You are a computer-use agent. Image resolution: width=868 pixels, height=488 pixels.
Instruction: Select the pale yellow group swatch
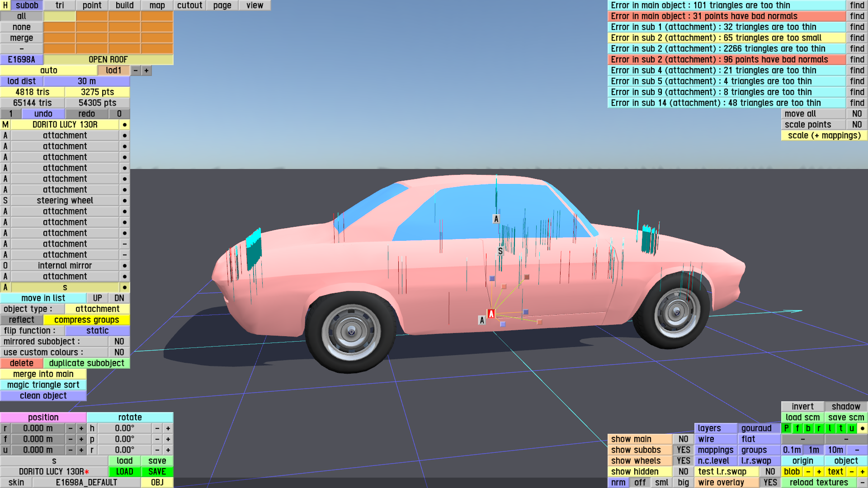60,16
